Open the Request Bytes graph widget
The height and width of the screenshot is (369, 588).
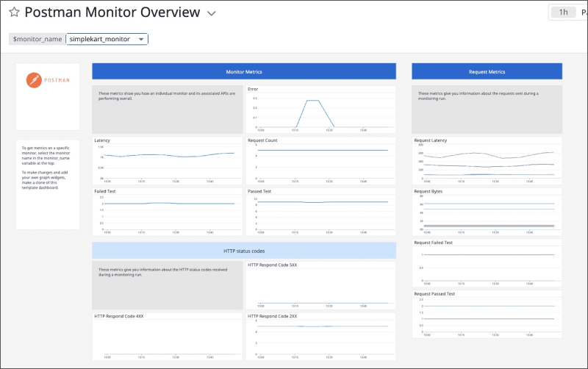487,212
